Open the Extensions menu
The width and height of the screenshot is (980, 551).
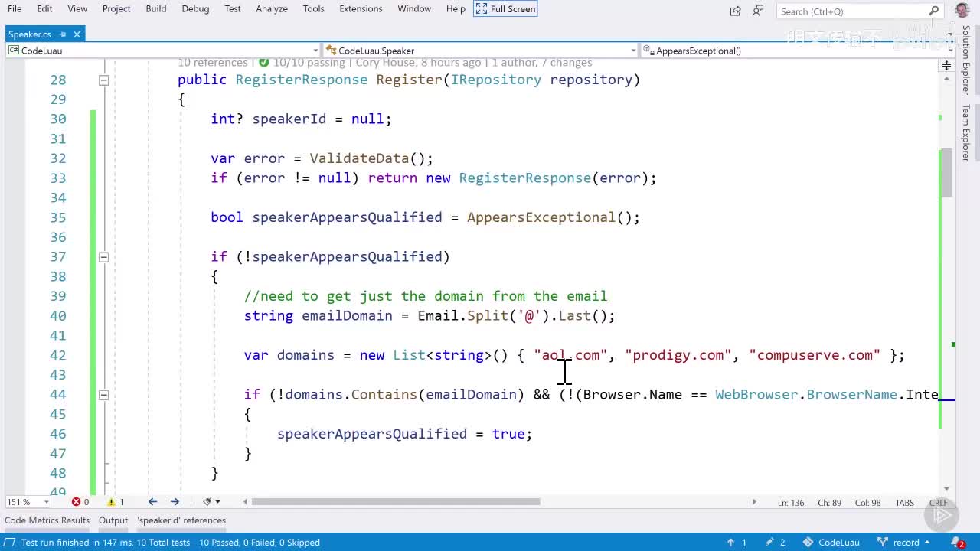(x=361, y=8)
